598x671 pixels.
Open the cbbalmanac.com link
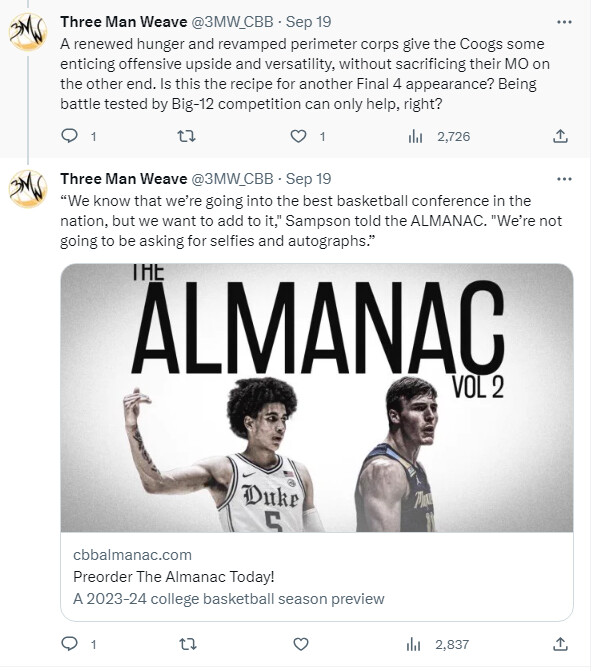[132, 555]
